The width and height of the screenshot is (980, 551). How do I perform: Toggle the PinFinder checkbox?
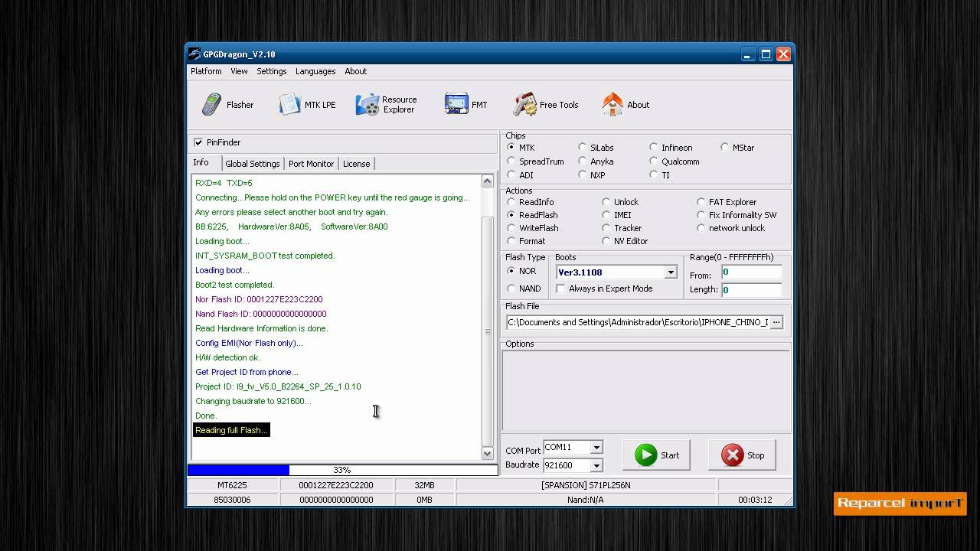(x=198, y=142)
